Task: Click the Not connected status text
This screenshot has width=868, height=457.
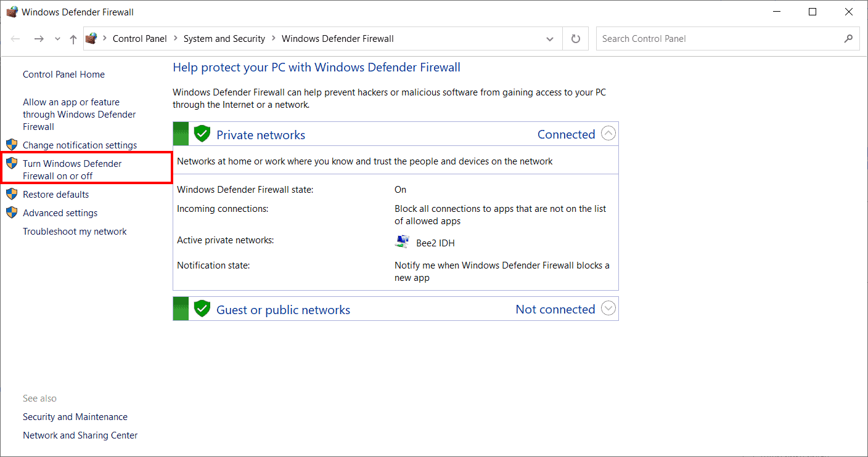Action: [555, 309]
